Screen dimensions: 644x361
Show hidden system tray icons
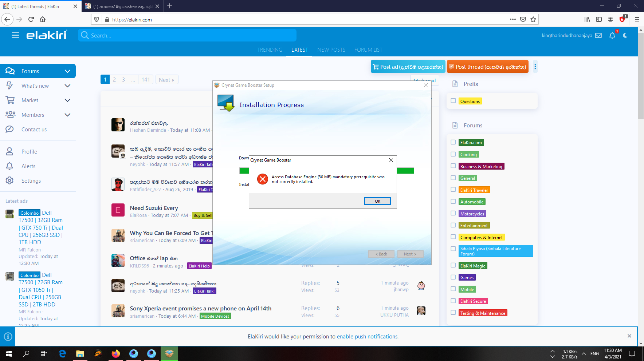[584, 353]
